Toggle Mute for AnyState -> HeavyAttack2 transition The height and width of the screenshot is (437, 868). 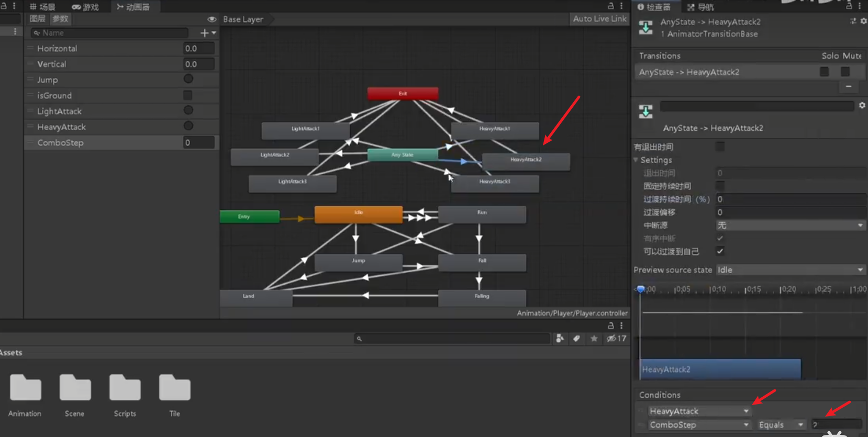coord(845,72)
